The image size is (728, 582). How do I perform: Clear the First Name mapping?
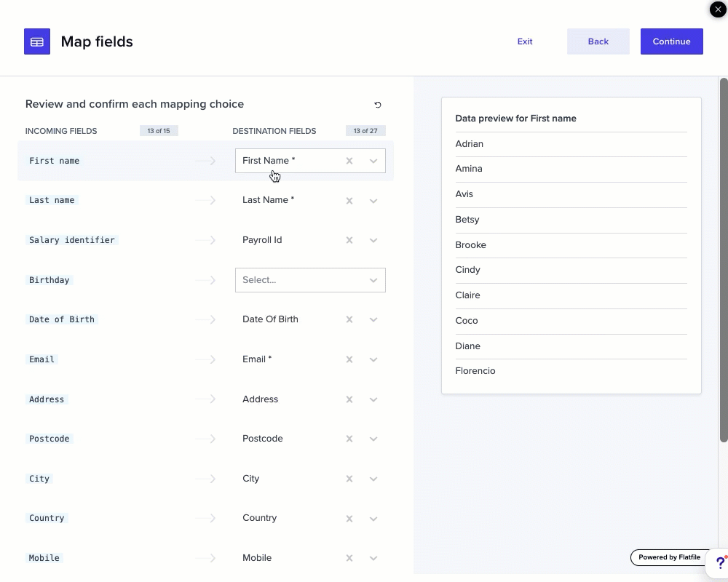[x=349, y=161]
